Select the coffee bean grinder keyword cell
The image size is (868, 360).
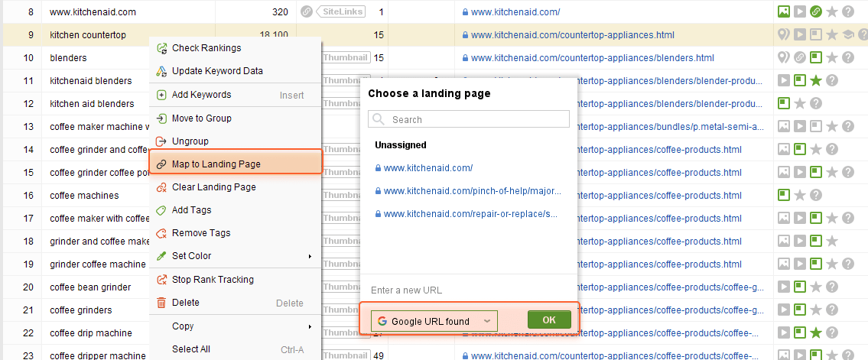click(90, 287)
